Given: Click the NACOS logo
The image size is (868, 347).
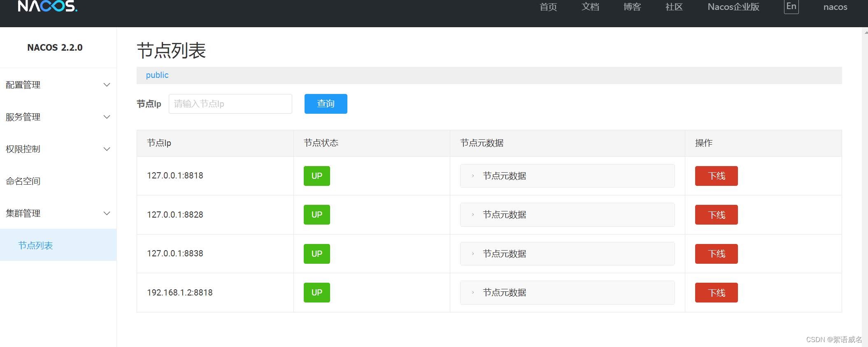Looking at the screenshot, I should pyautogui.click(x=47, y=6).
